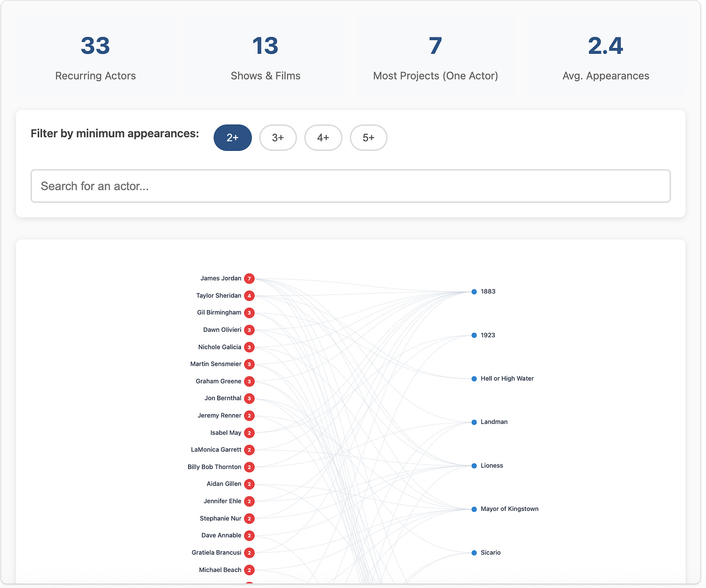The width and height of the screenshot is (706, 588).
Task: Click the Michael Beach actor label
Action: pyautogui.click(x=220, y=570)
